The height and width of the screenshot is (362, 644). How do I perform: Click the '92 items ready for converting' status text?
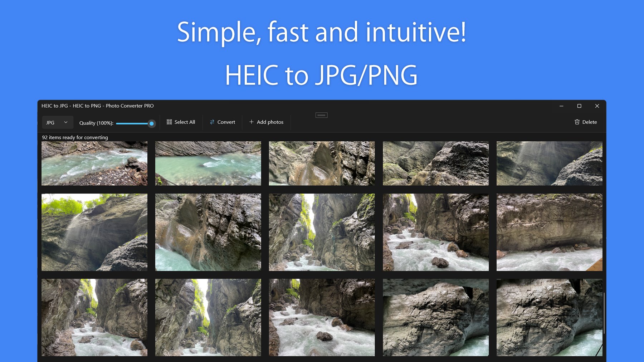(x=75, y=137)
